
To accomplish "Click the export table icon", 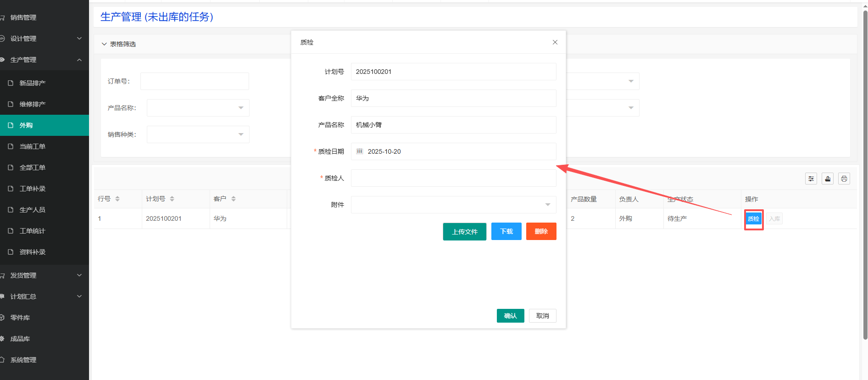I will coord(828,179).
